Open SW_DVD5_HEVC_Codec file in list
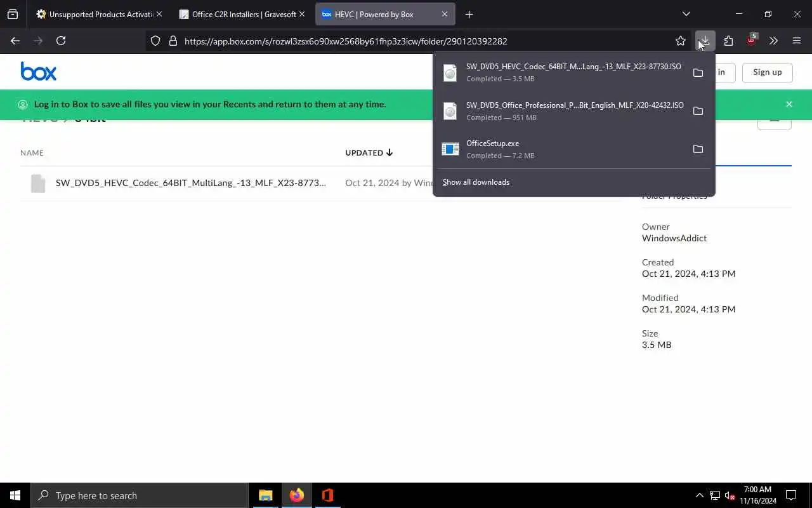The image size is (812, 508). point(190,183)
